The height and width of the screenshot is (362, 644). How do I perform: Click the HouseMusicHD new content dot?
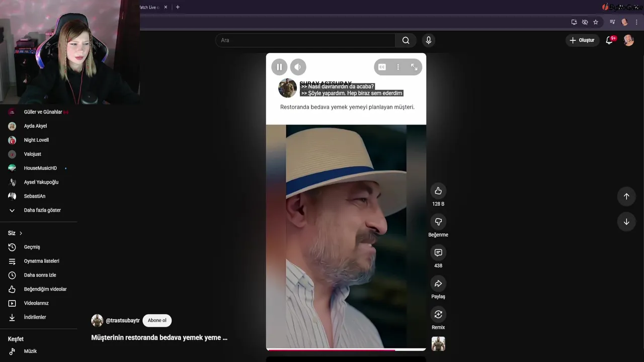tap(66, 168)
